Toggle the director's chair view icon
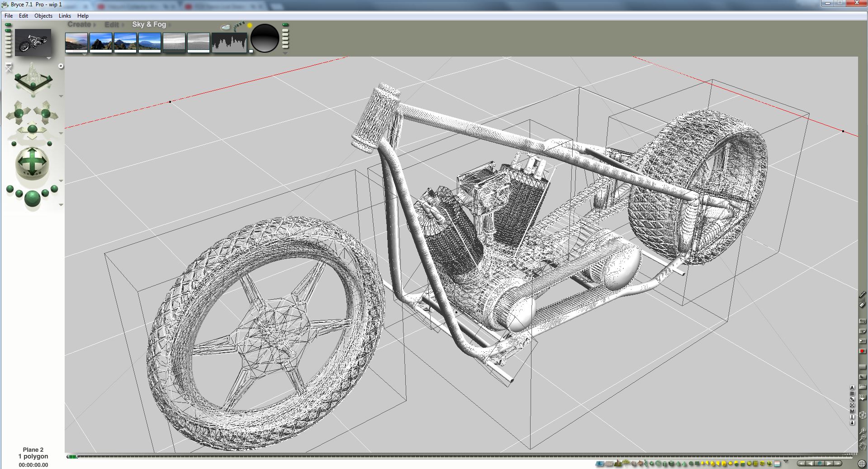This screenshot has height=469, width=868. point(8,67)
